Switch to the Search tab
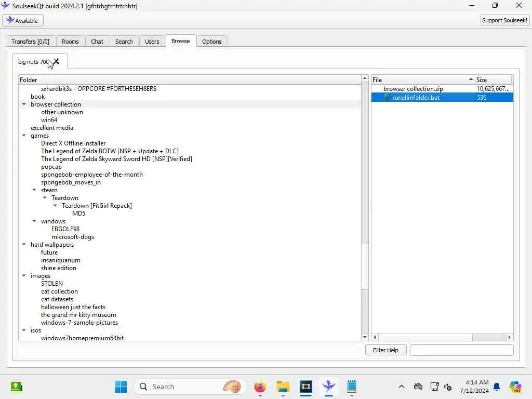The height and width of the screenshot is (399, 532). click(x=124, y=42)
